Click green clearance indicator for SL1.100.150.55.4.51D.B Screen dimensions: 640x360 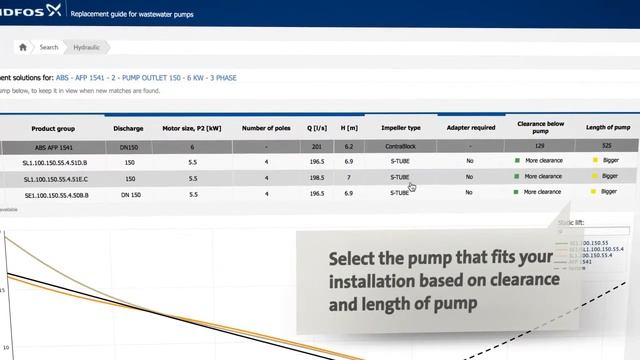click(517, 160)
